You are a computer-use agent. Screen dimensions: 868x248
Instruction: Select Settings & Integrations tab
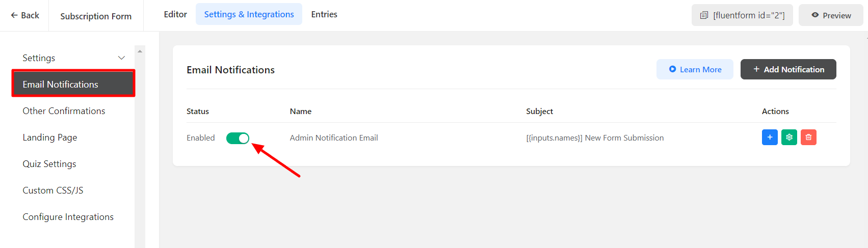[x=249, y=14]
